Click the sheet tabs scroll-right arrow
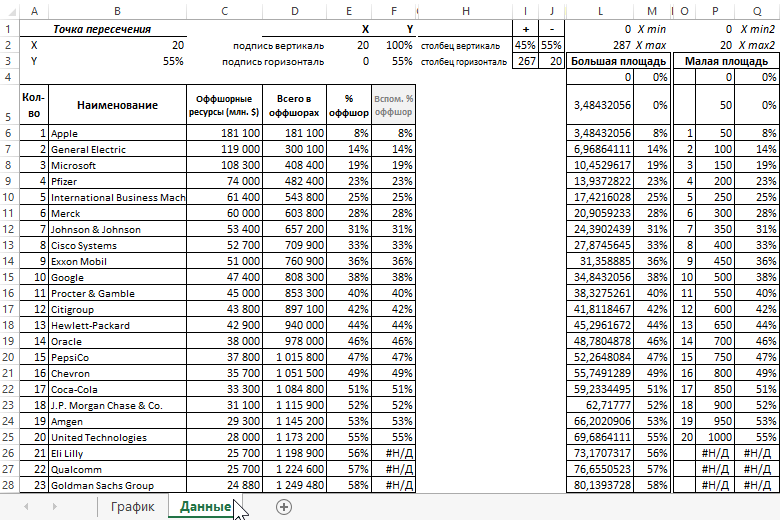This screenshot has height=520, width=780. [x=53, y=507]
